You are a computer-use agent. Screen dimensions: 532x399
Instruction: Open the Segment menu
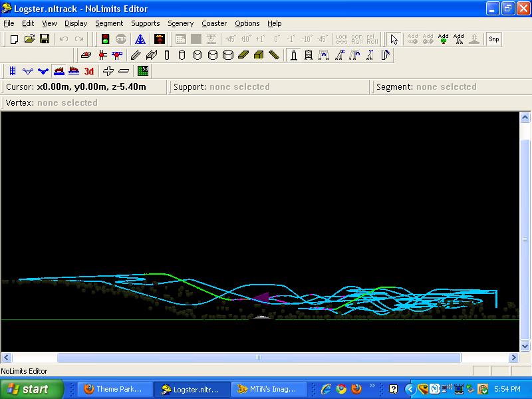109,23
